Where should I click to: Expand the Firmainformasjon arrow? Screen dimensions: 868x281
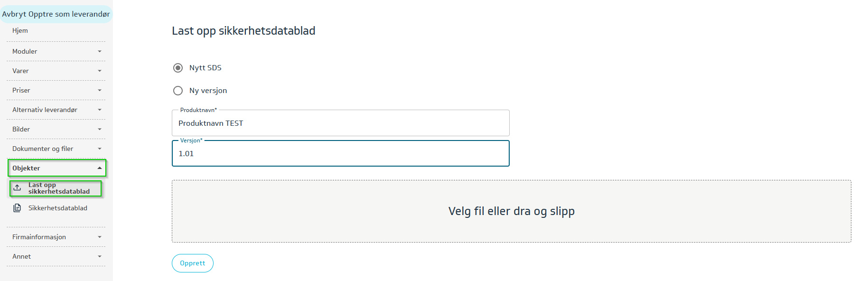(100, 237)
